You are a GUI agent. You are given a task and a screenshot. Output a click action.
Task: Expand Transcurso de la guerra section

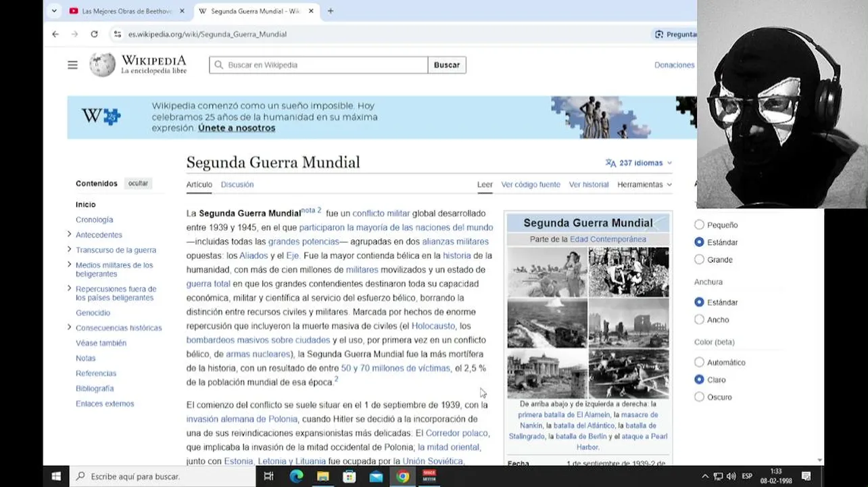69,250
